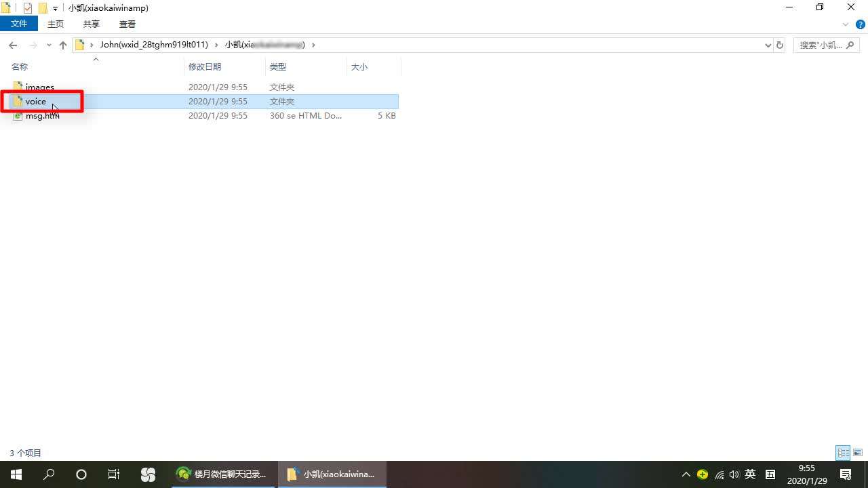Switch to the 主页 ribbon tab
Screen dimensions: 868x488
[x=56, y=24]
